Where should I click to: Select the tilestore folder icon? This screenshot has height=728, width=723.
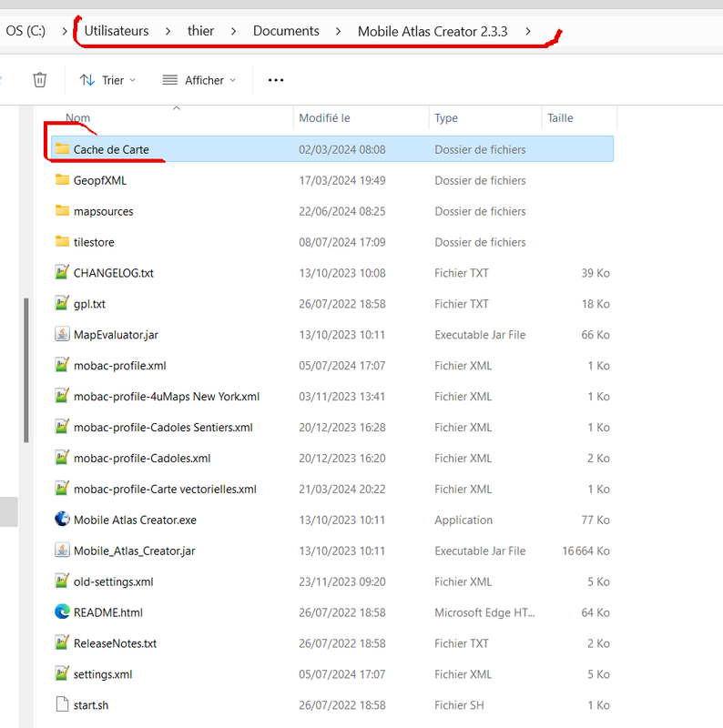(x=62, y=241)
